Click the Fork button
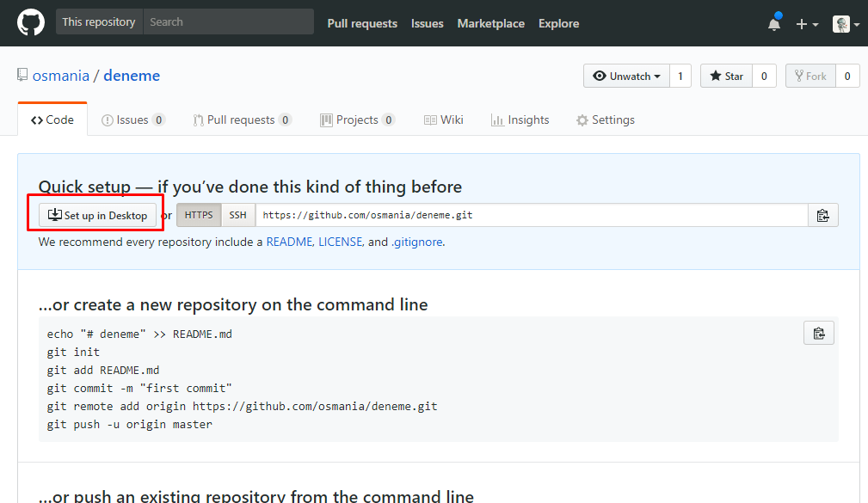Viewport: 868px width, 503px height. [x=810, y=77]
